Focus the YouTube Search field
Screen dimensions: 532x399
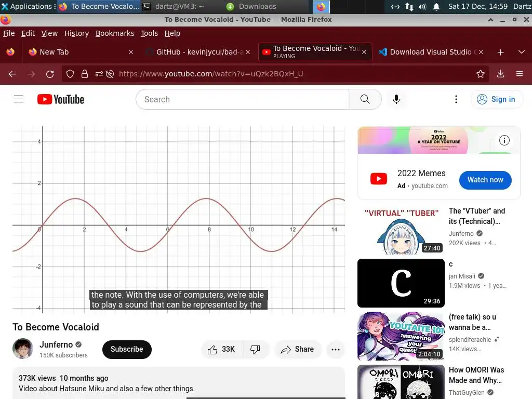coord(242,99)
